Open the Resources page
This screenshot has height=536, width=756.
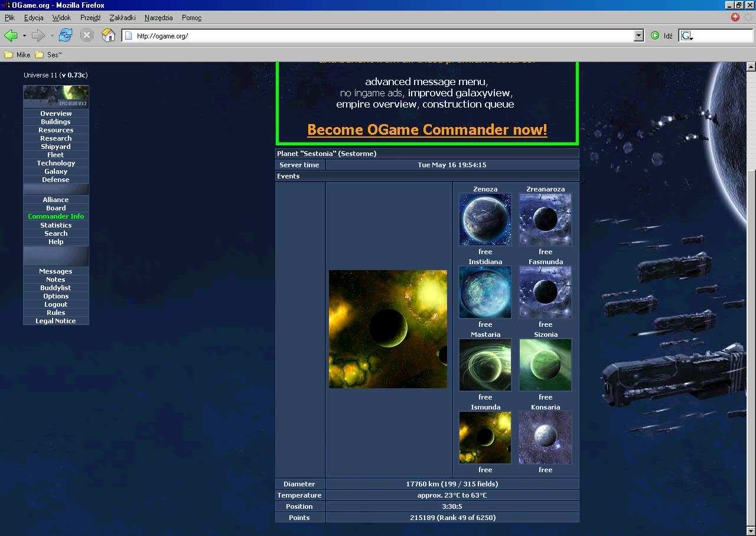(x=56, y=130)
